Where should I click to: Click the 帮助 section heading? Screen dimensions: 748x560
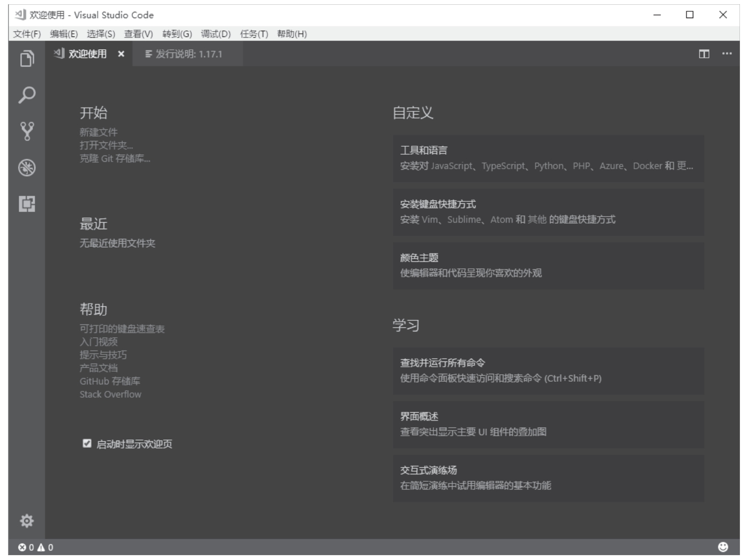[93, 309]
